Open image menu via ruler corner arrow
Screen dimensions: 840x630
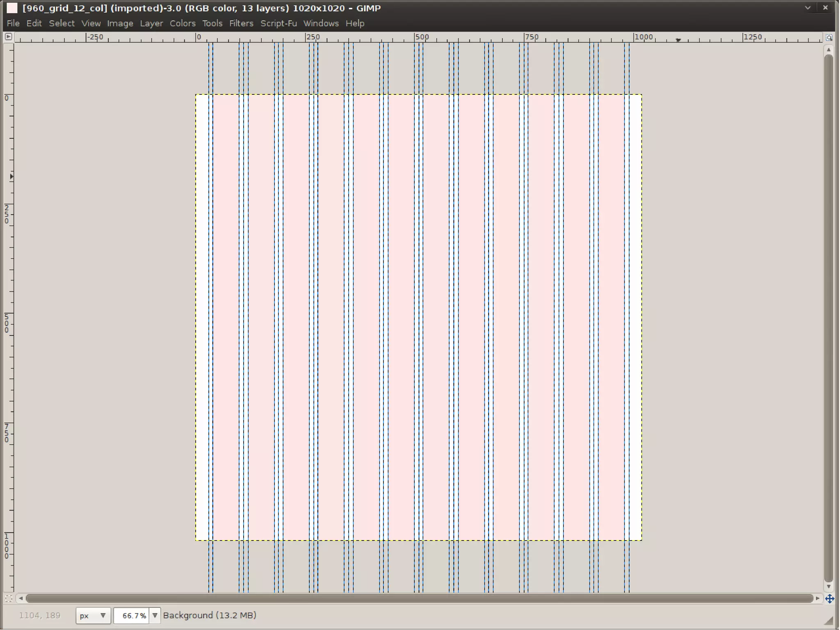(8, 37)
